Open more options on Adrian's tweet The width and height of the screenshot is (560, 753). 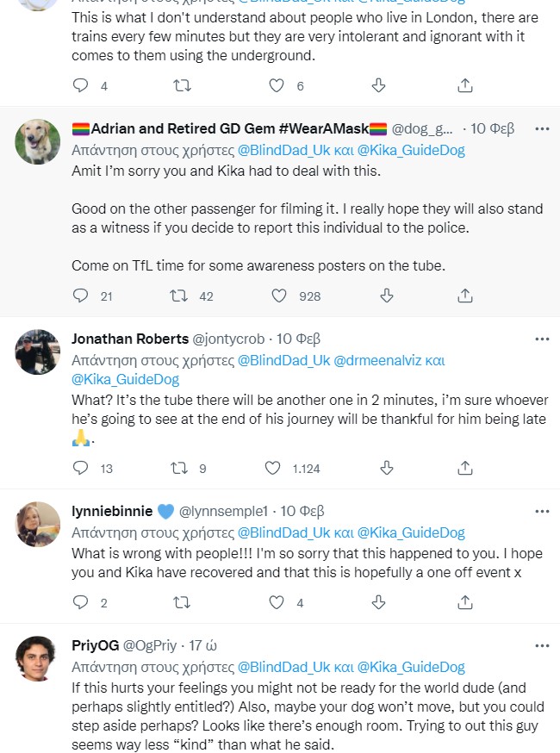(x=542, y=128)
